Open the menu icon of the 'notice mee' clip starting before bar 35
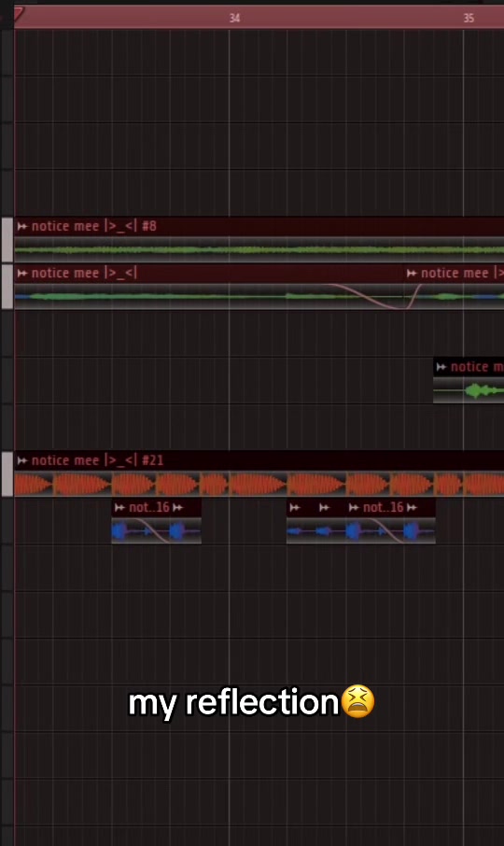 click(412, 274)
